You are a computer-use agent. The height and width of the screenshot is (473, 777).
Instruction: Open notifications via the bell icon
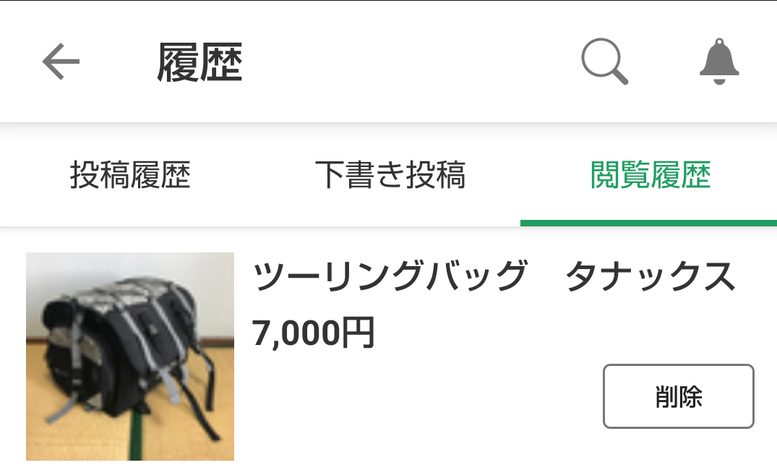pos(719,61)
